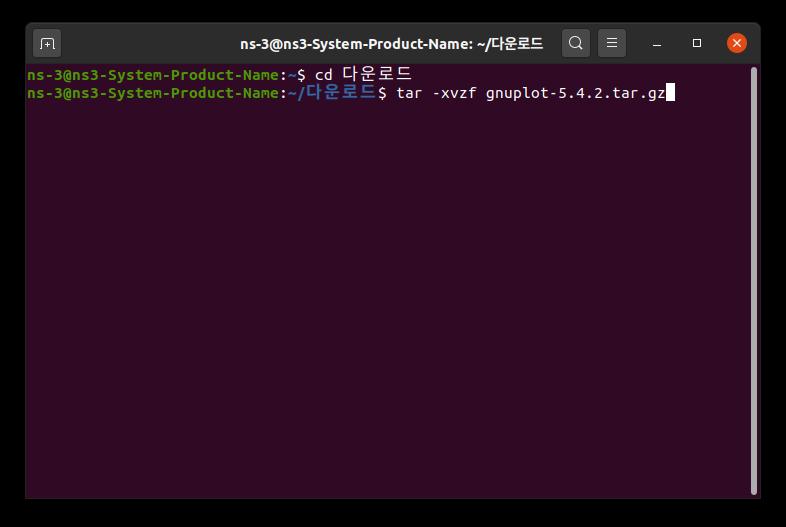
Task: Open a new terminal tab
Action: click(x=47, y=44)
